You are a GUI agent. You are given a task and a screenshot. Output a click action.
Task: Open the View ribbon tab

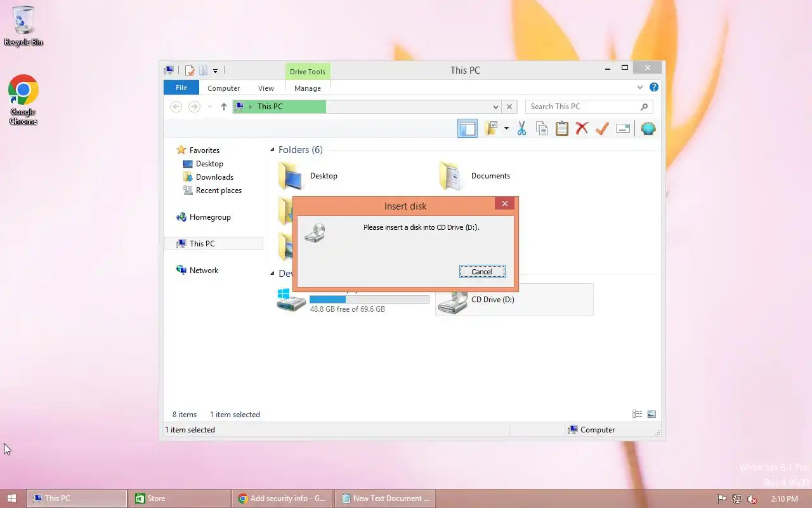(266, 88)
